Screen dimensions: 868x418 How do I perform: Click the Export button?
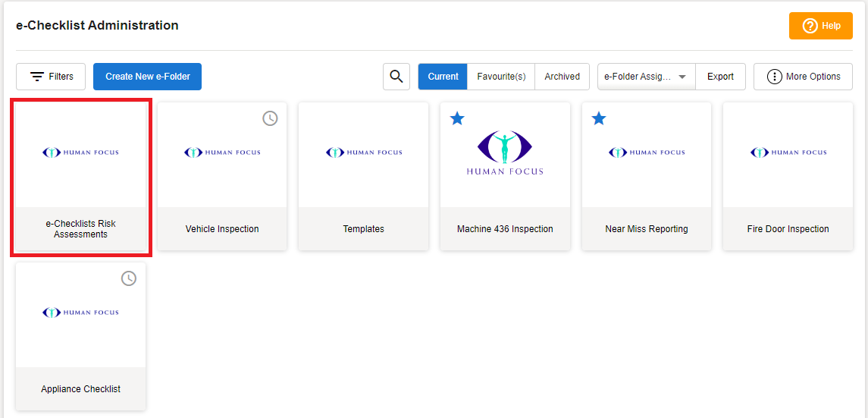pos(720,77)
